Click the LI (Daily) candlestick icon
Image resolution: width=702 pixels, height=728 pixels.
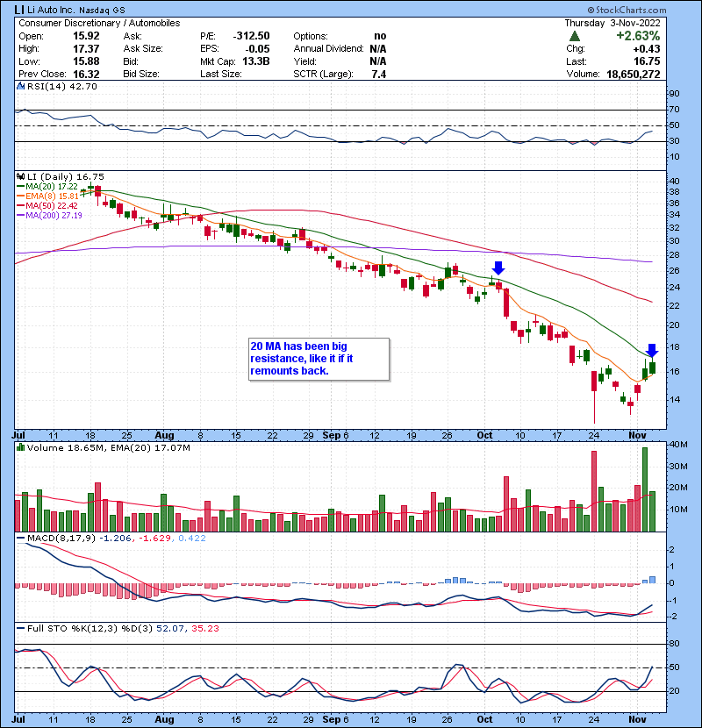20,176
